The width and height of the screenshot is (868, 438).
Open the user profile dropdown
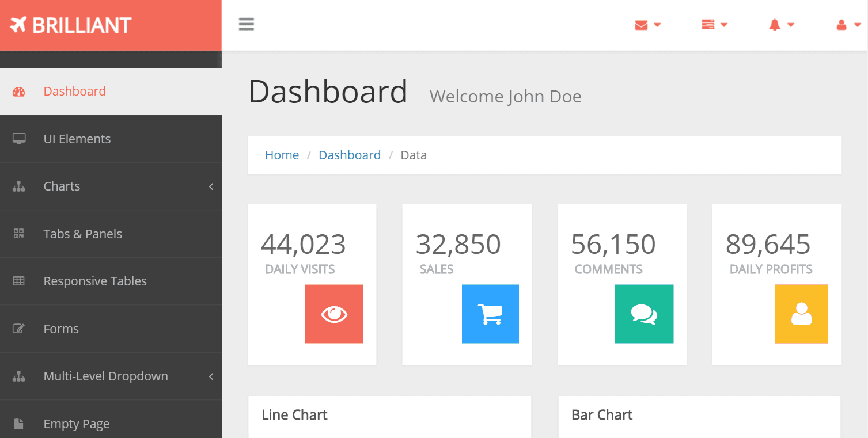(x=848, y=25)
